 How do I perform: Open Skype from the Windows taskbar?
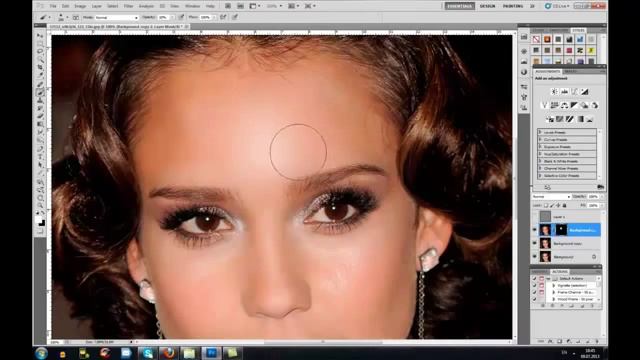click(147, 353)
